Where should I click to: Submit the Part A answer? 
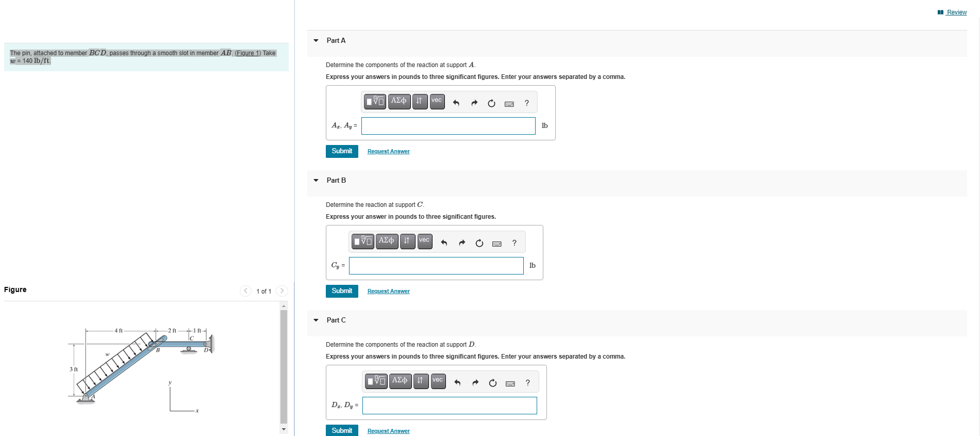[x=342, y=151]
